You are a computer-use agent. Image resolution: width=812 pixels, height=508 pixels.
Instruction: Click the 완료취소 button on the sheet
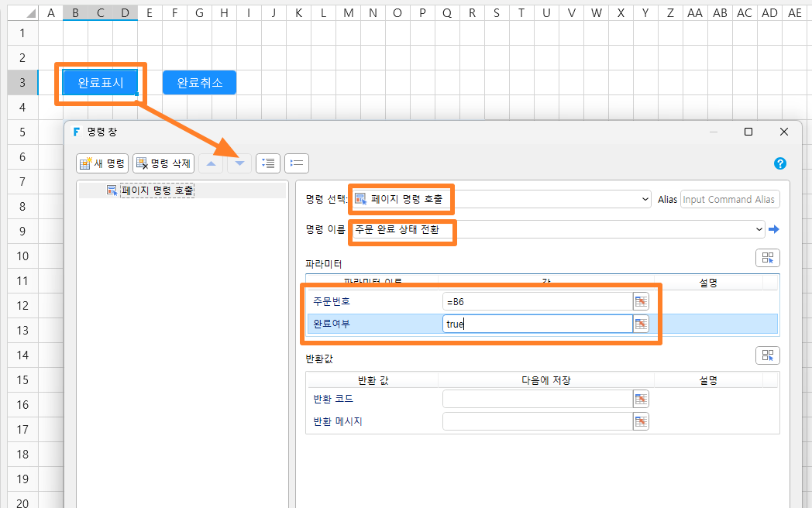tap(199, 83)
